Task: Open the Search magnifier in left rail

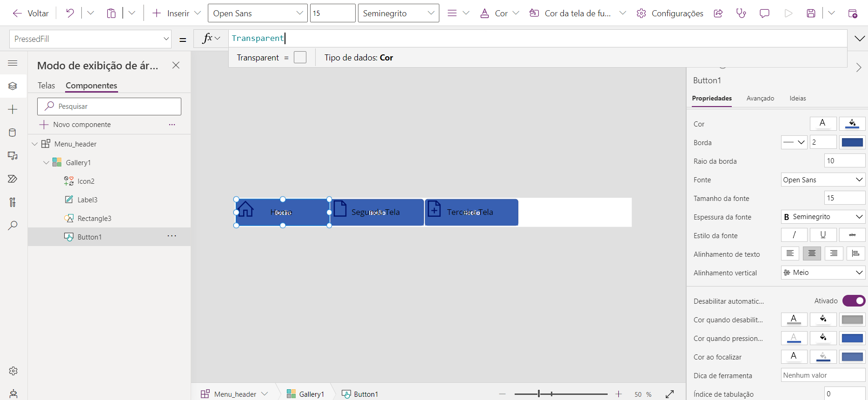Action: (13, 226)
